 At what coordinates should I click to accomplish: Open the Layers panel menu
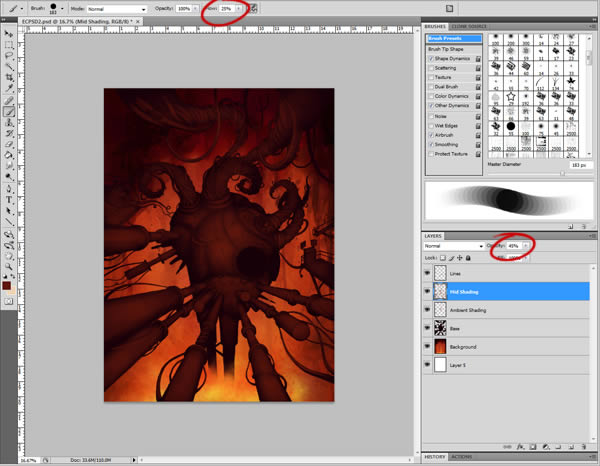click(x=592, y=236)
